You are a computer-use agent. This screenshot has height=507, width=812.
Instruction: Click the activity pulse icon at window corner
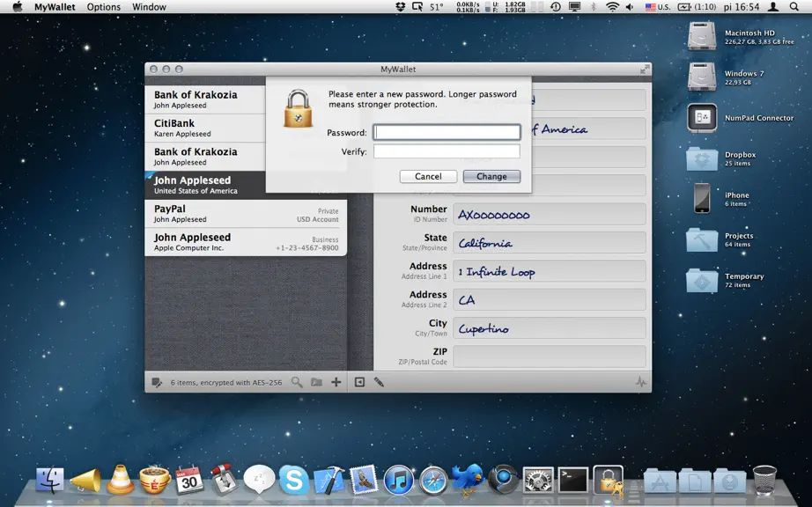(640, 382)
